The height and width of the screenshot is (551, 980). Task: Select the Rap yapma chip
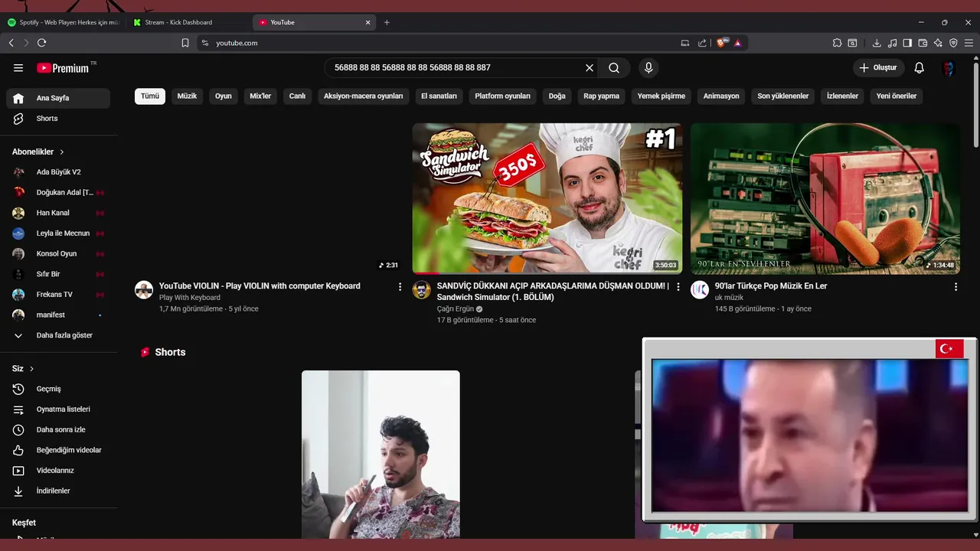coord(601,96)
